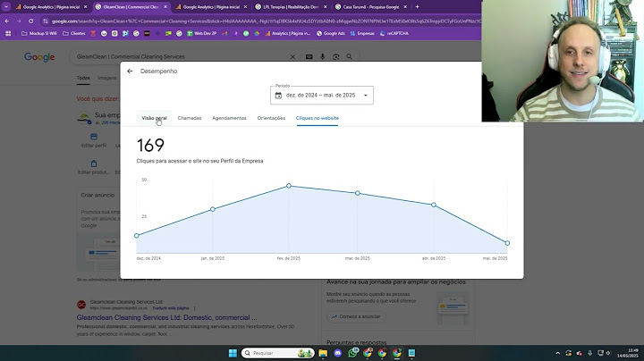Open a new browser tab
Screen dimensions: 644x361
click(418, 7)
